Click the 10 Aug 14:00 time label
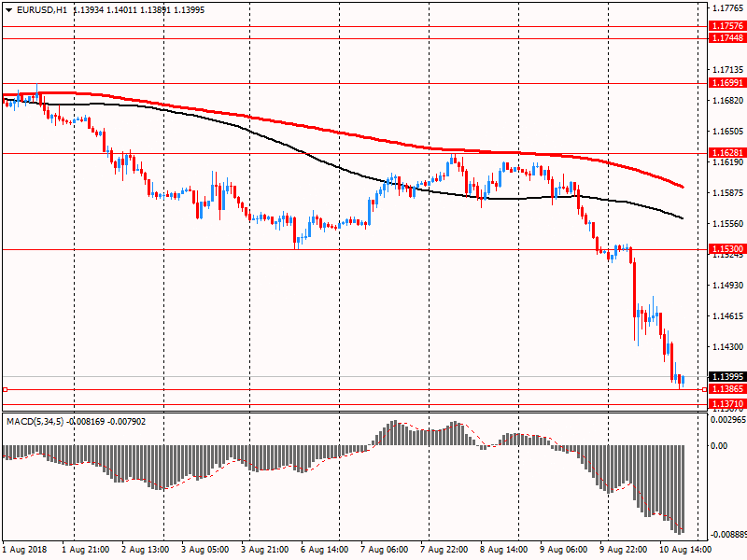Viewport: 747px width, 560px height. pyautogui.click(x=685, y=550)
